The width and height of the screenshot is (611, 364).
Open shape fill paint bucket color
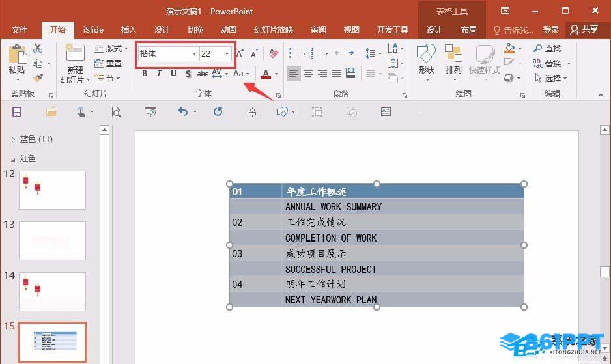point(509,48)
